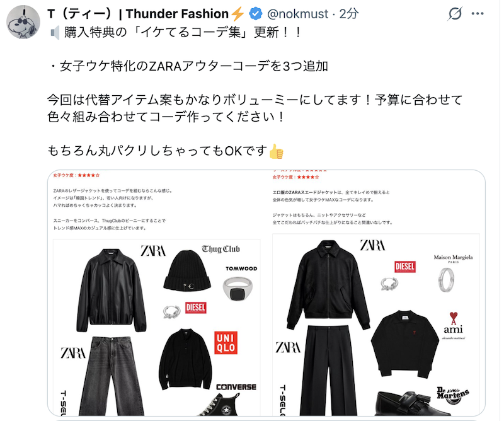Click the lightning bolt emoji in the name
Image resolution: width=504 pixels, height=421 pixels.
click(x=238, y=14)
